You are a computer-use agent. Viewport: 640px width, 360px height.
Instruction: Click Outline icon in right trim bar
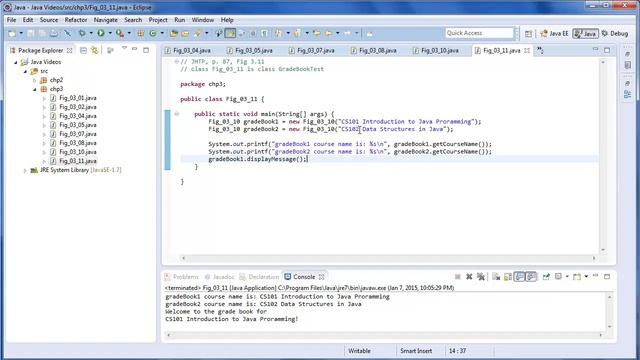tap(627, 95)
